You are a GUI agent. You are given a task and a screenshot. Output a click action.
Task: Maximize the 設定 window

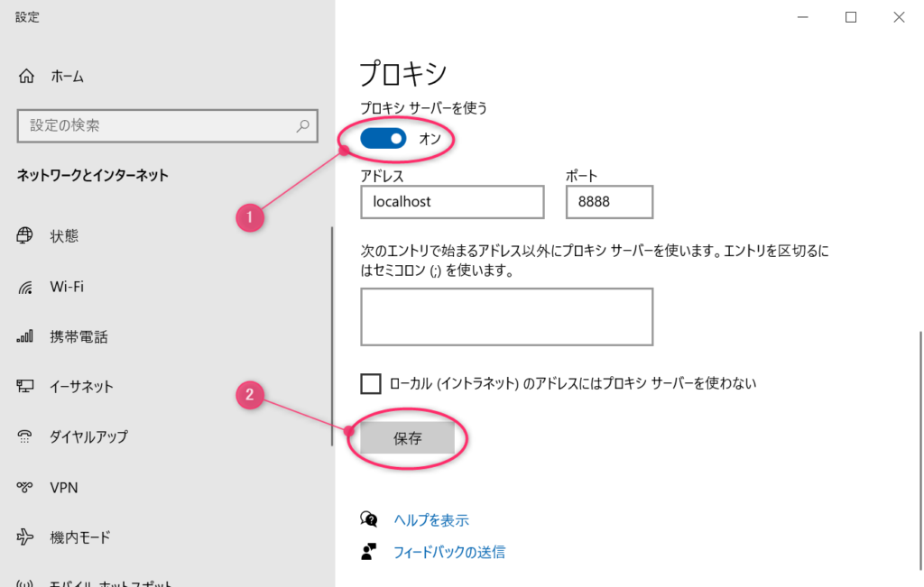point(851,17)
